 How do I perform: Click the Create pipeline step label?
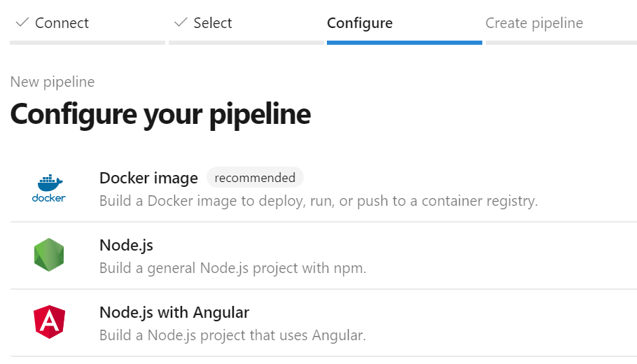pos(534,23)
